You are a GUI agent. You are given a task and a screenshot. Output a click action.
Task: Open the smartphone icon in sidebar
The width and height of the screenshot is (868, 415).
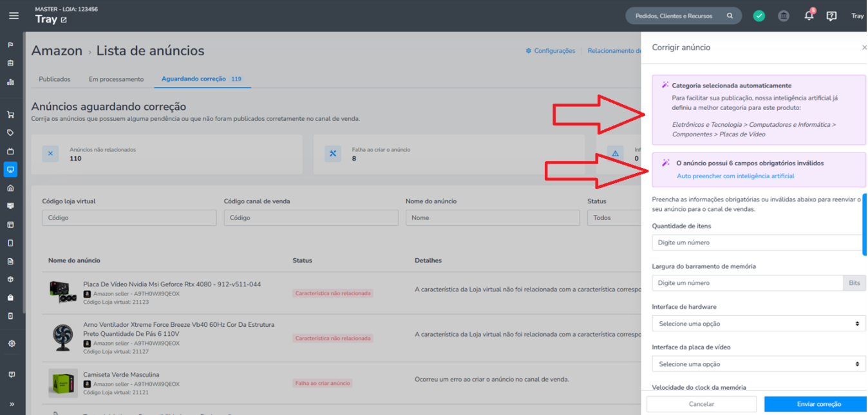click(x=10, y=243)
